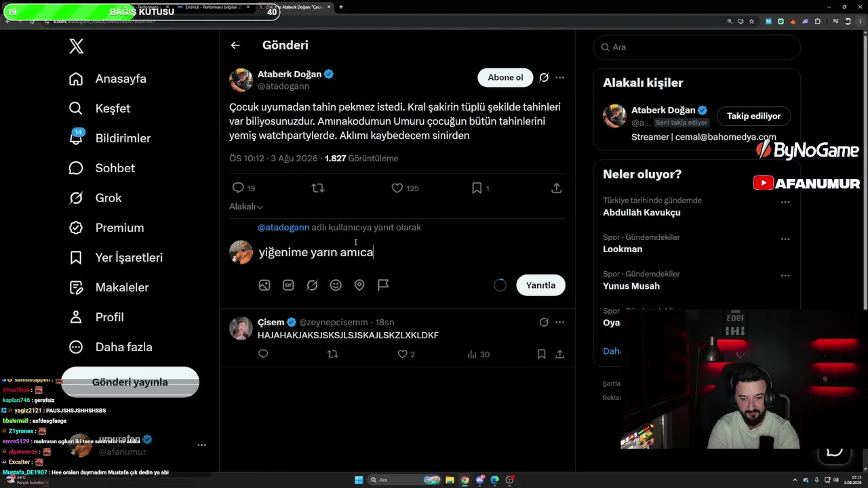
Task: Open options for Abdullah Kavukçu trend
Action: [785, 202]
